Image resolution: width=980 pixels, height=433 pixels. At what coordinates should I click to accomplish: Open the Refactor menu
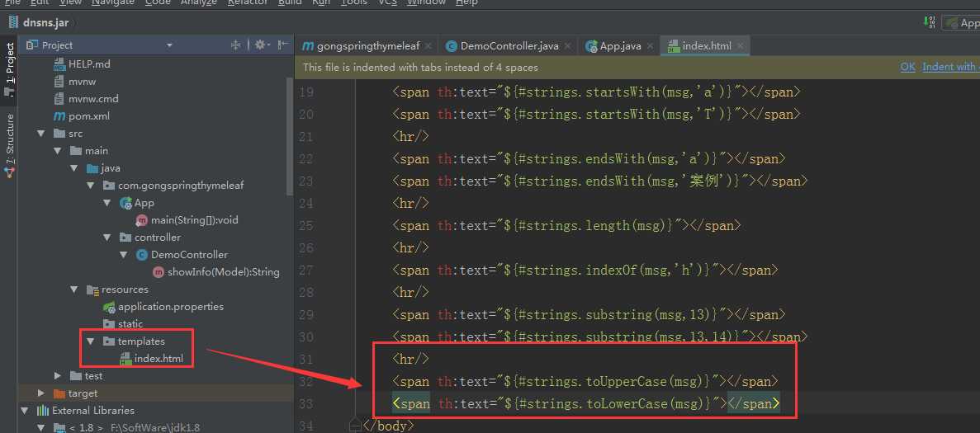[248, 2]
